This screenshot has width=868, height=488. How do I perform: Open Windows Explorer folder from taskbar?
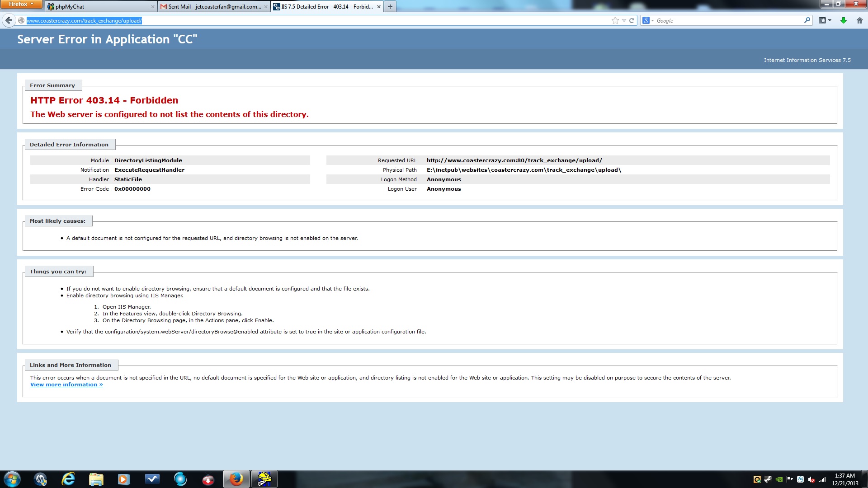point(96,479)
